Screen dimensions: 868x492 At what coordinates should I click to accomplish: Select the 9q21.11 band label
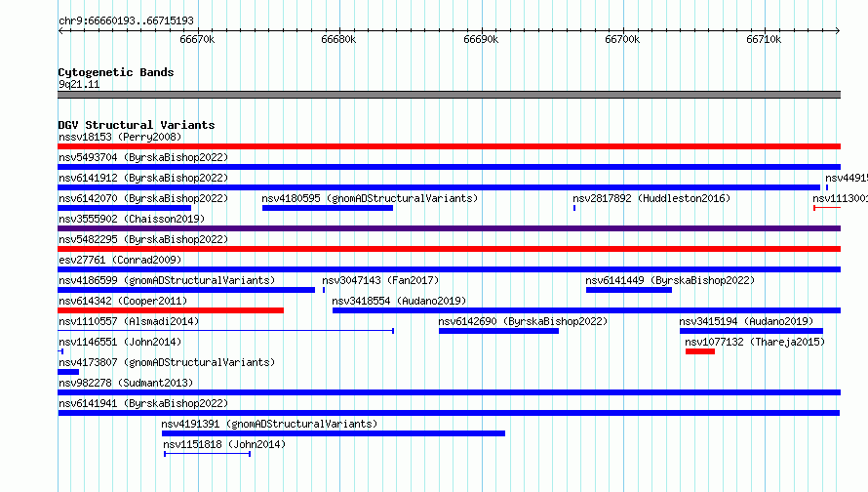pos(79,84)
